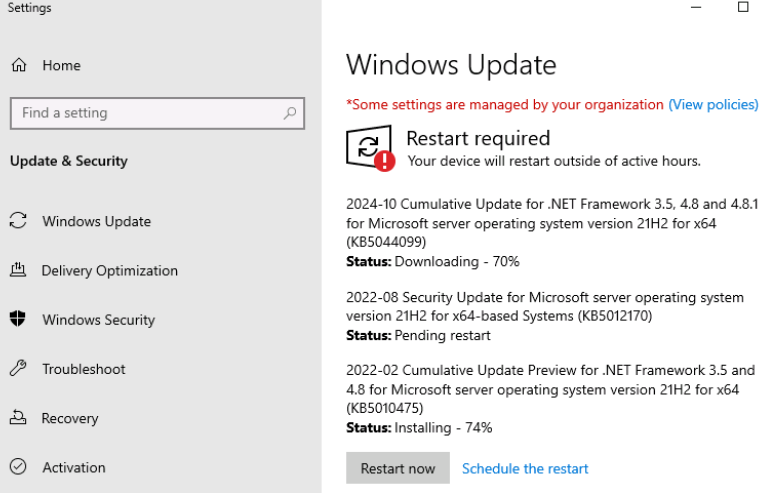
Task: Select the KB5044099 update description text
Action: (x=552, y=223)
